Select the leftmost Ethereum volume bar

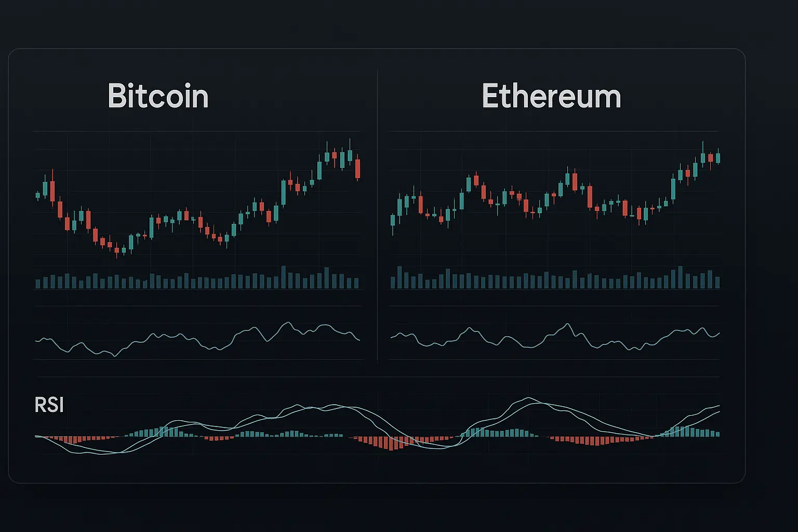click(393, 282)
